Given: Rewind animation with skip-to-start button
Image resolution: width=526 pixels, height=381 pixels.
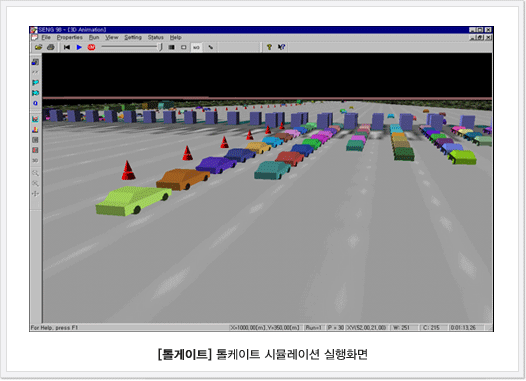Looking at the screenshot, I should [67, 47].
